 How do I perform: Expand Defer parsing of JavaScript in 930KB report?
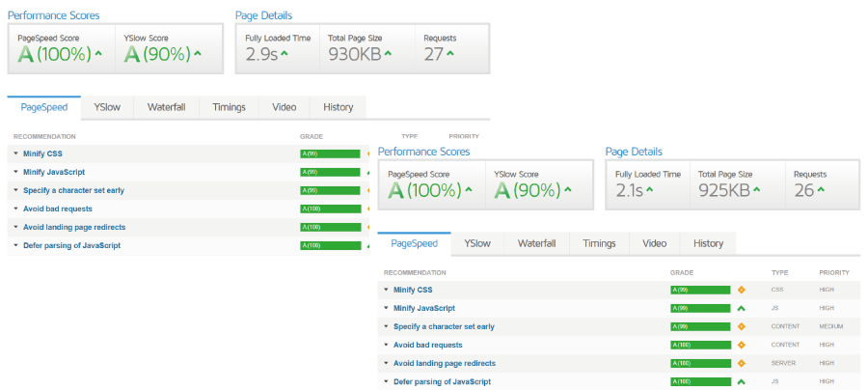click(16, 245)
